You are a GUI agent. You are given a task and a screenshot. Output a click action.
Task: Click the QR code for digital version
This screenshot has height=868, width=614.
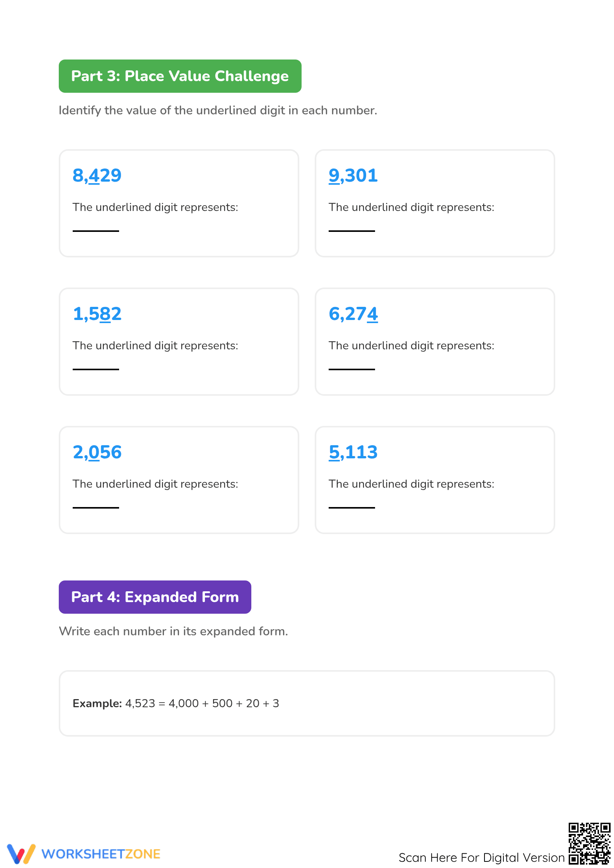589,843
